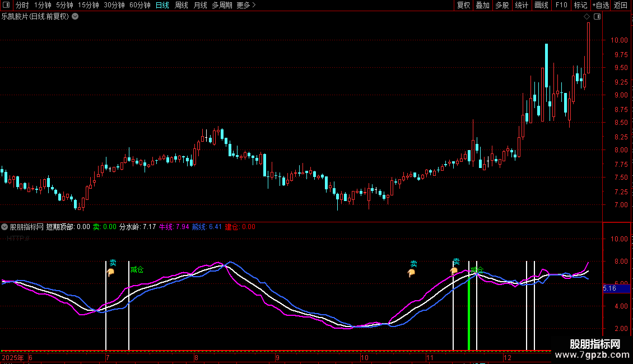Click the 统计 statistics button

pyautogui.click(x=522, y=5)
